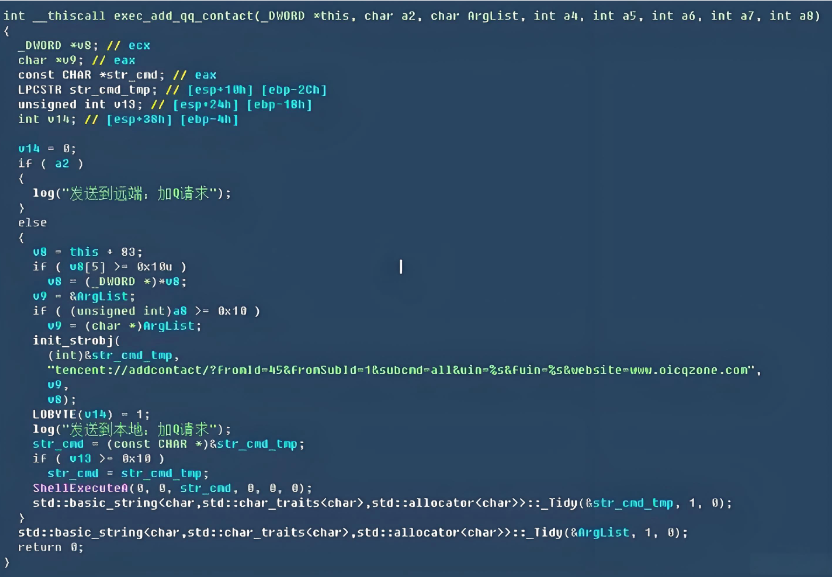Click the 'else' keyword

pyautogui.click(x=32, y=223)
